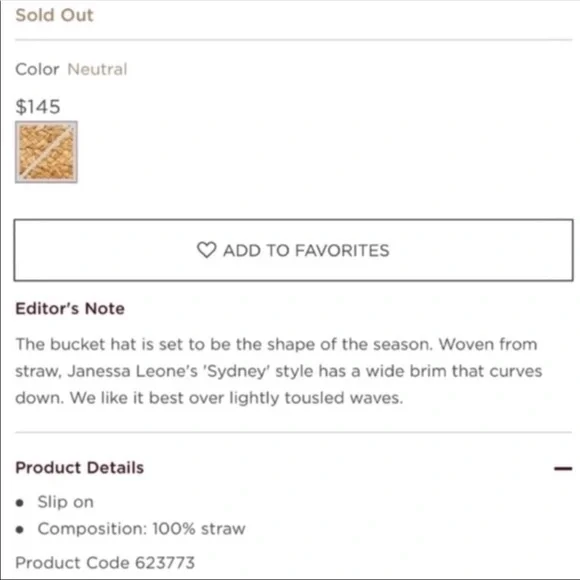The image size is (580, 580).
Task: Click the ADD TO FAVORITES button label
Action: [x=306, y=250]
